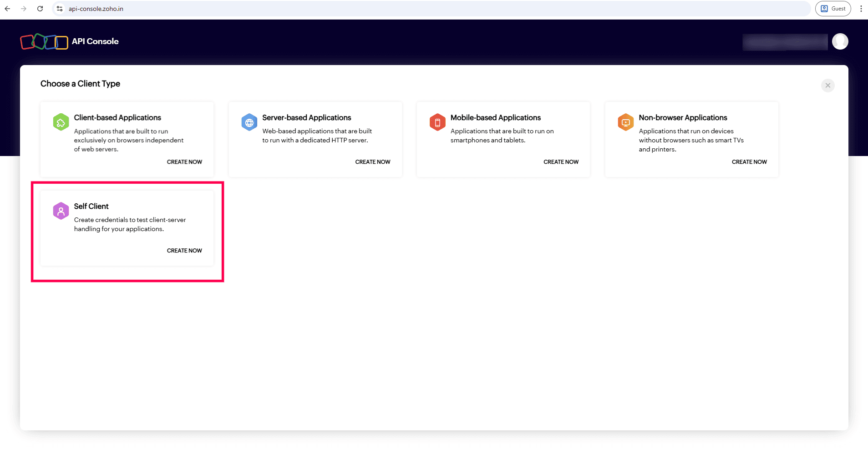The width and height of the screenshot is (868, 449).
Task: Click the Guest profile button
Action: point(833,8)
